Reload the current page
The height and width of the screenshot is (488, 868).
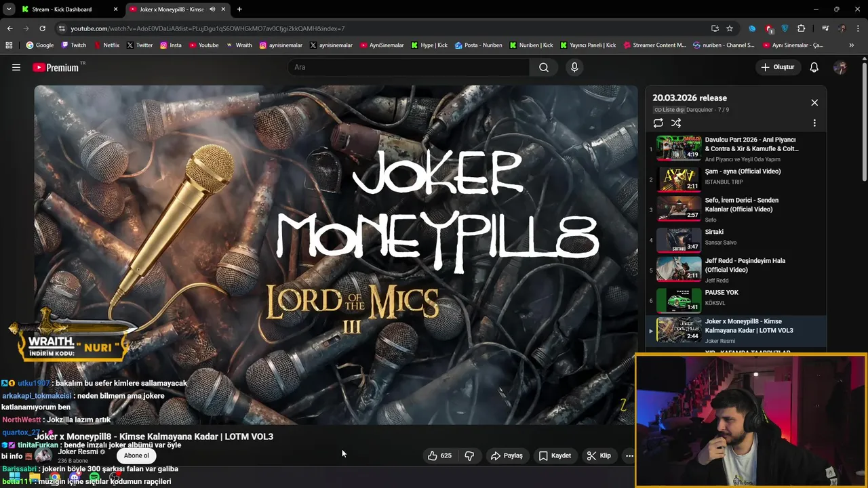click(42, 28)
